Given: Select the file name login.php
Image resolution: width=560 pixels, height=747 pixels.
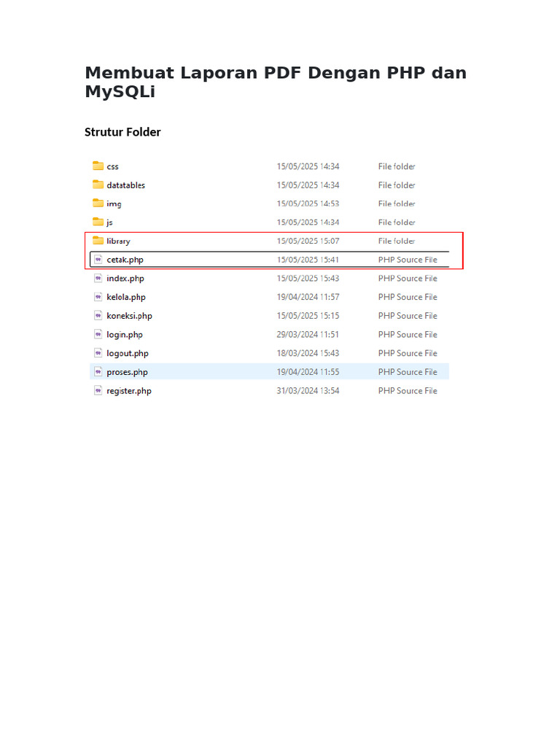Looking at the screenshot, I should pyautogui.click(x=125, y=334).
